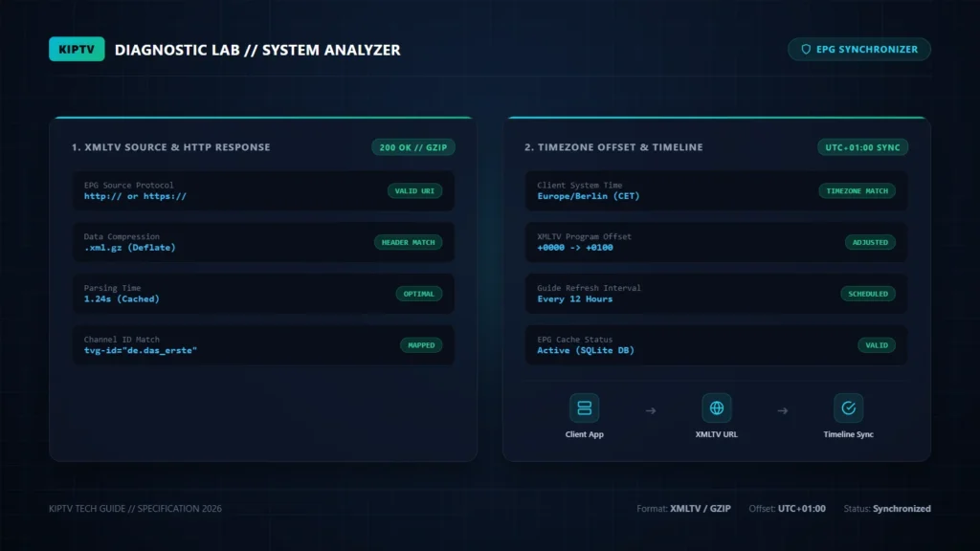Click the EPG Synchronizer shield icon
The image size is (980, 551).
click(806, 50)
